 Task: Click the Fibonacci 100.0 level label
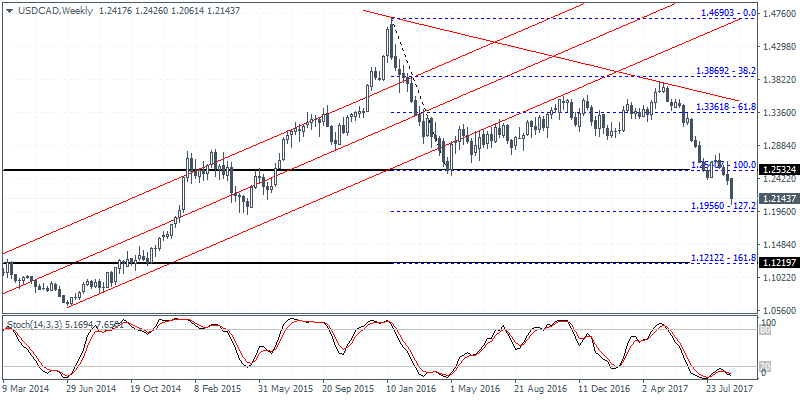[x=723, y=165]
